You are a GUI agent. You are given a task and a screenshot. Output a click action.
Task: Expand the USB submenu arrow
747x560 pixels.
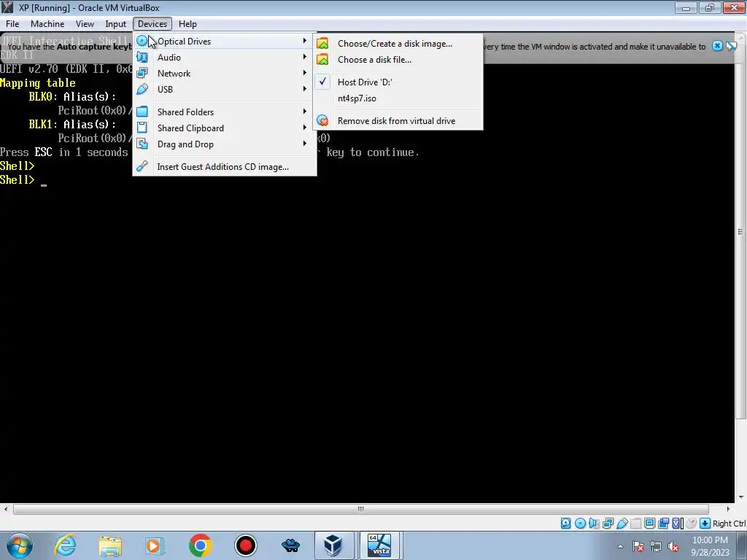[x=305, y=89]
